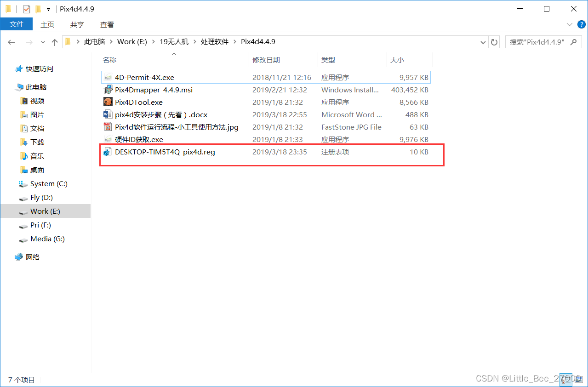Click the 4D-Permit-4X.exe file icon
Image resolution: width=588 pixels, height=387 pixels.
pyautogui.click(x=108, y=77)
